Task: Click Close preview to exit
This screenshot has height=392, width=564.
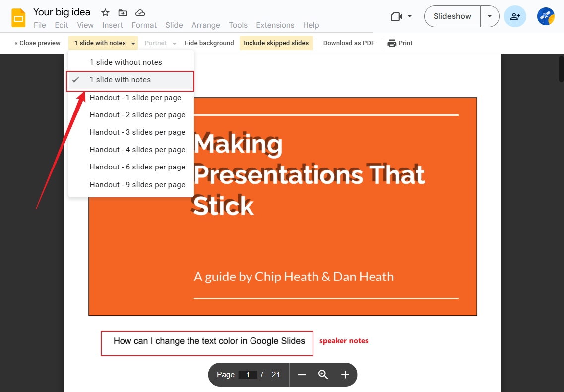Action: (37, 43)
